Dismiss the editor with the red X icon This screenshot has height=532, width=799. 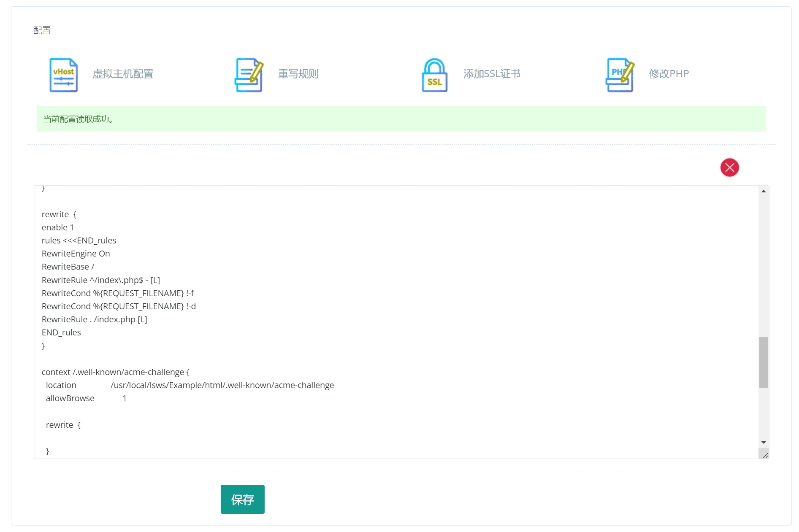(729, 167)
